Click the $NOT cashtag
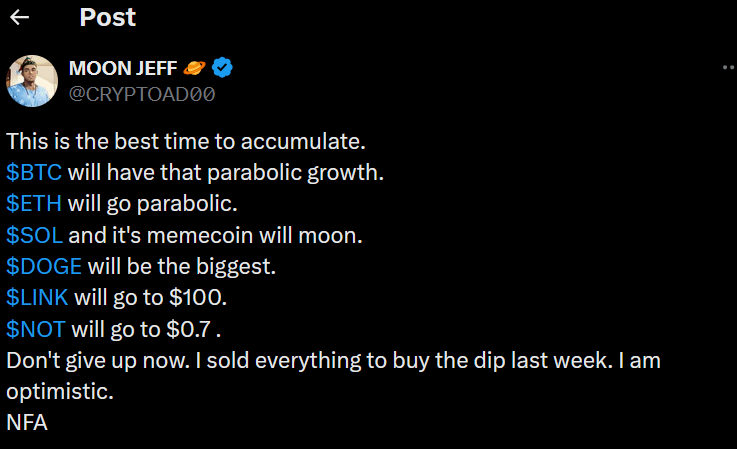 (x=36, y=329)
